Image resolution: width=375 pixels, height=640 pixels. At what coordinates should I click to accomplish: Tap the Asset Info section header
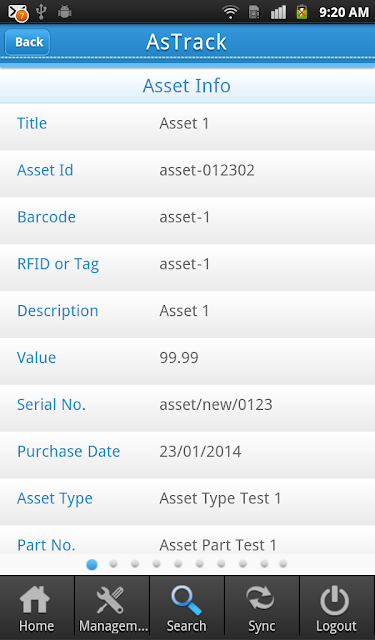point(187,86)
